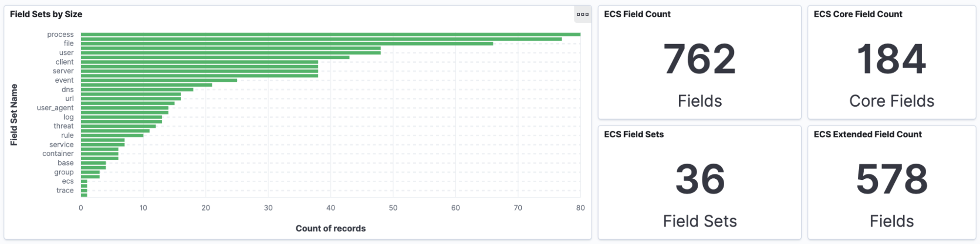Click the ECS Extended Field Count title
The height and width of the screenshot is (244, 980).
click(x=867, y=134)
